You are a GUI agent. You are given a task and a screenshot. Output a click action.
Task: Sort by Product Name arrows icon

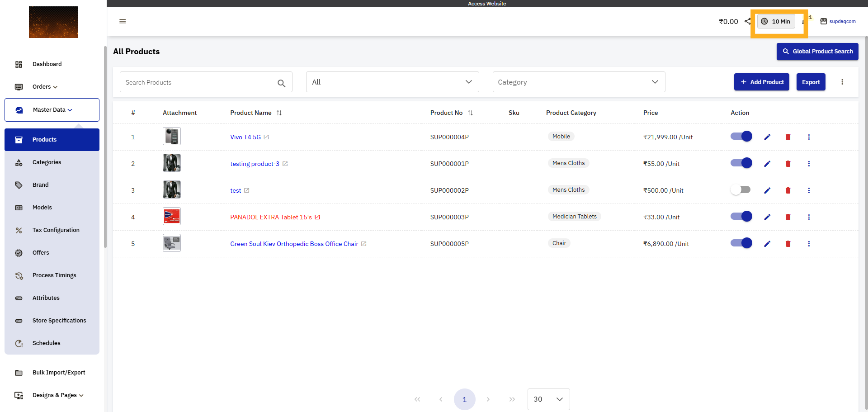pyautogui.click(x=279, y=113)
